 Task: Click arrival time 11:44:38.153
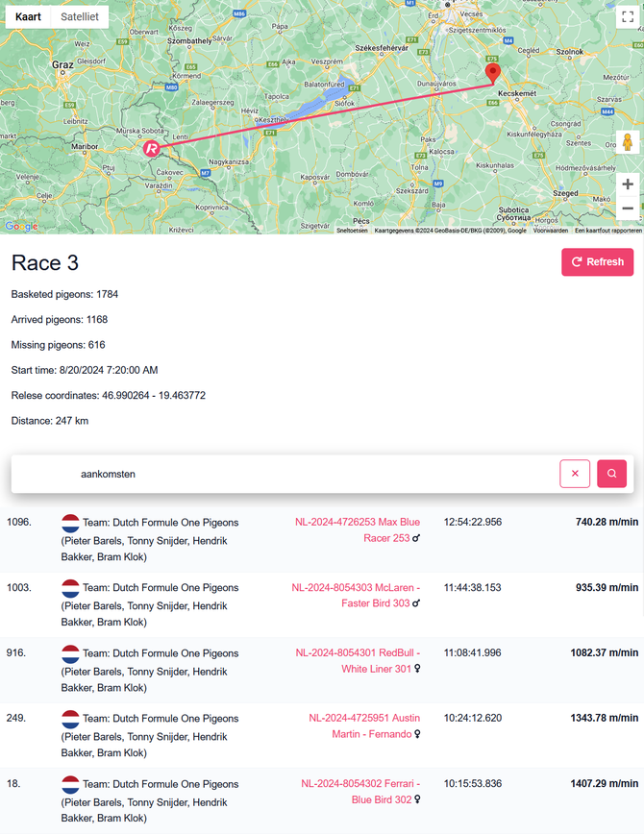tap(473, 587)
